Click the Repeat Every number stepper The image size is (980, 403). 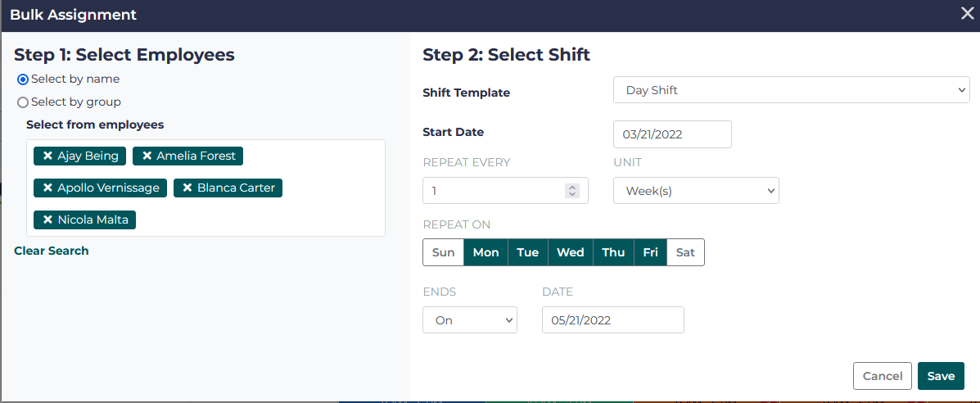click(572, 190)
